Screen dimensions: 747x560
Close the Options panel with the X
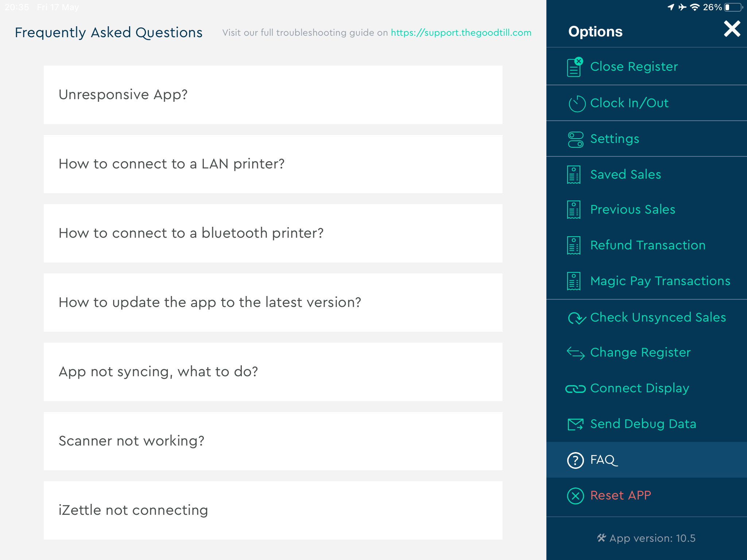[732, 29]
